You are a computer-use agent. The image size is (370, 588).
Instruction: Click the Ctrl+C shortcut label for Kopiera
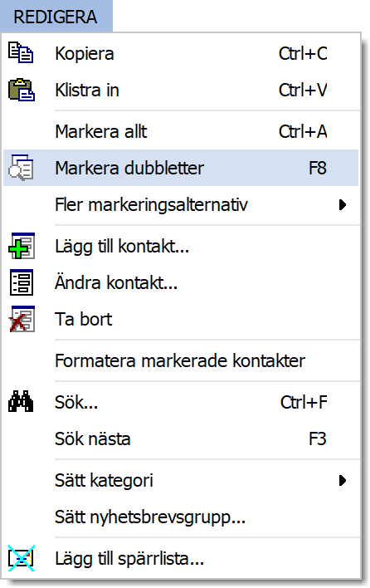(x=303, y=54)
